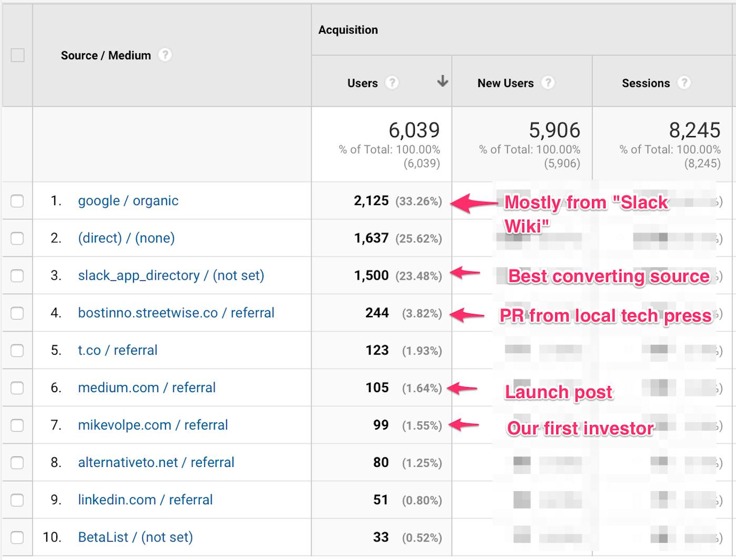Select users value 1,637 for direct
Screen dimensions: 736x560
(x=371, y=238)
